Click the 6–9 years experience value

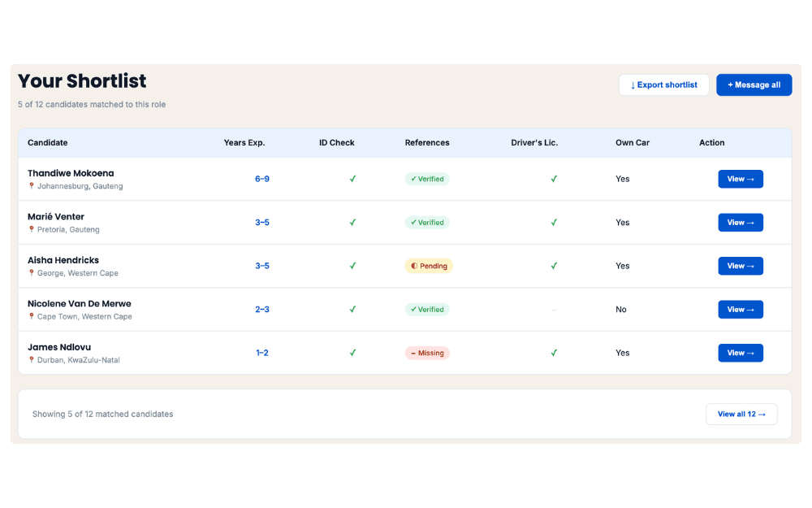pyautogui.click(x=262, y=179)
